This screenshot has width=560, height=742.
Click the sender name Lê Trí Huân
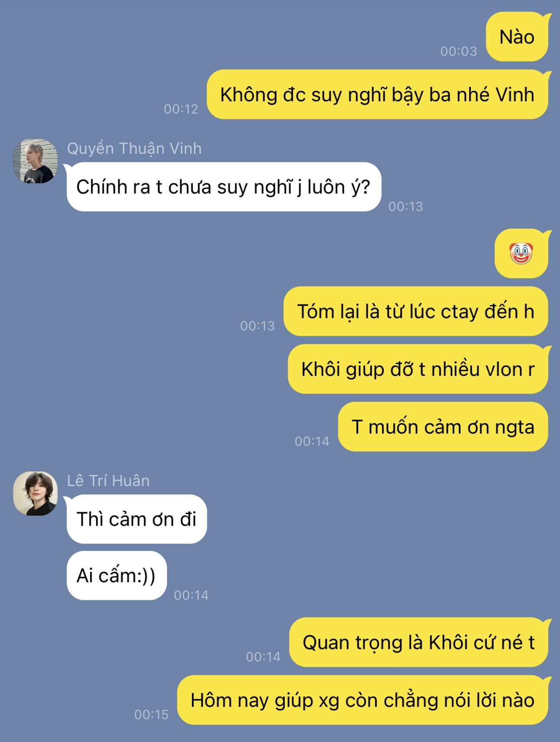(x=108, y=480)
